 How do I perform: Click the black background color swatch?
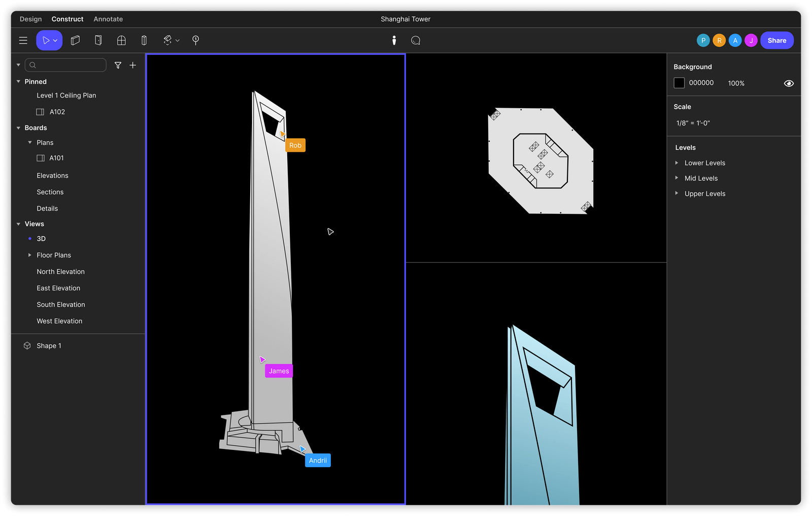click(679, 83)
